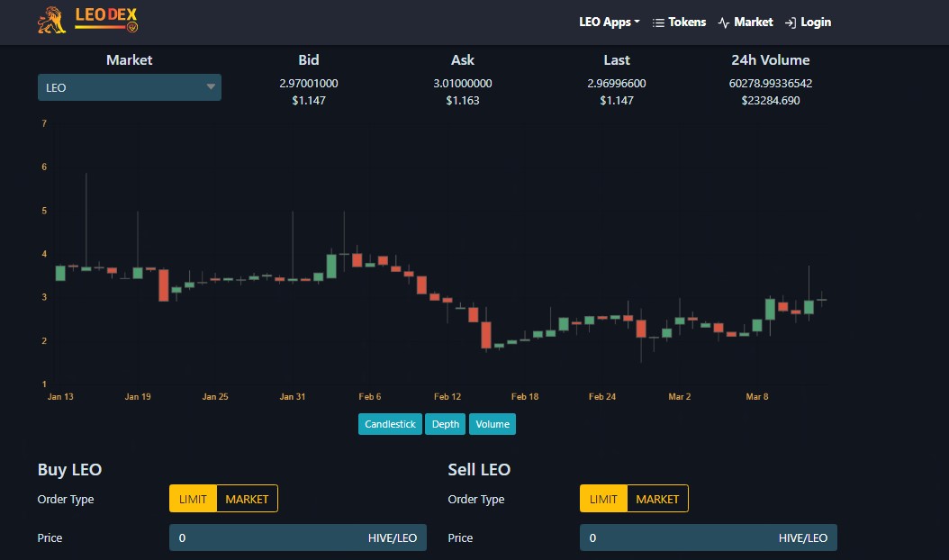Open the LEO Apps dropdown menu
The height and width of the screenshot is (560, 949).
point(609,23)
